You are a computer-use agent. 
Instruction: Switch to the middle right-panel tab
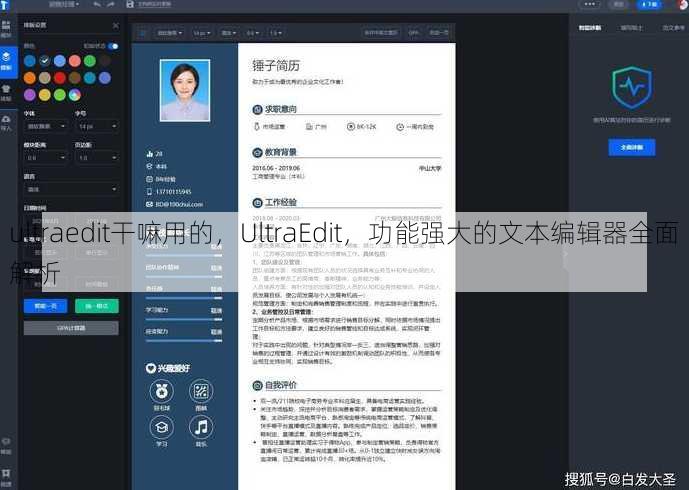click(x=631, y=28)
